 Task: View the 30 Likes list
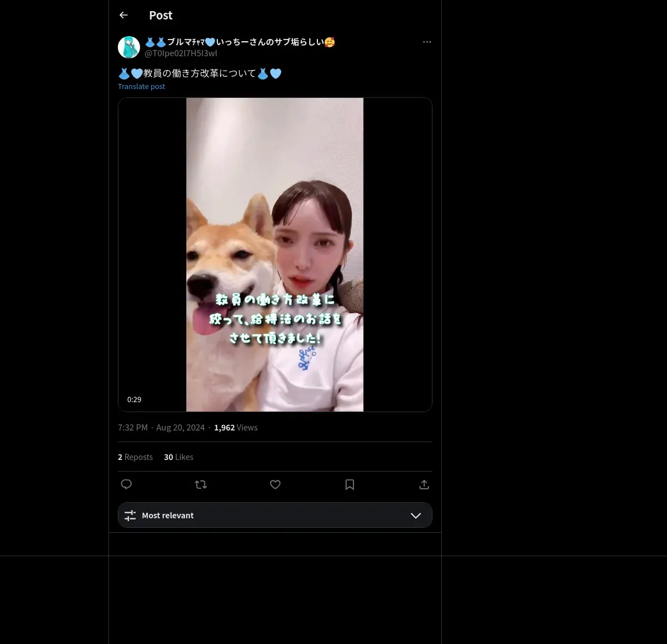coord(178,457)
